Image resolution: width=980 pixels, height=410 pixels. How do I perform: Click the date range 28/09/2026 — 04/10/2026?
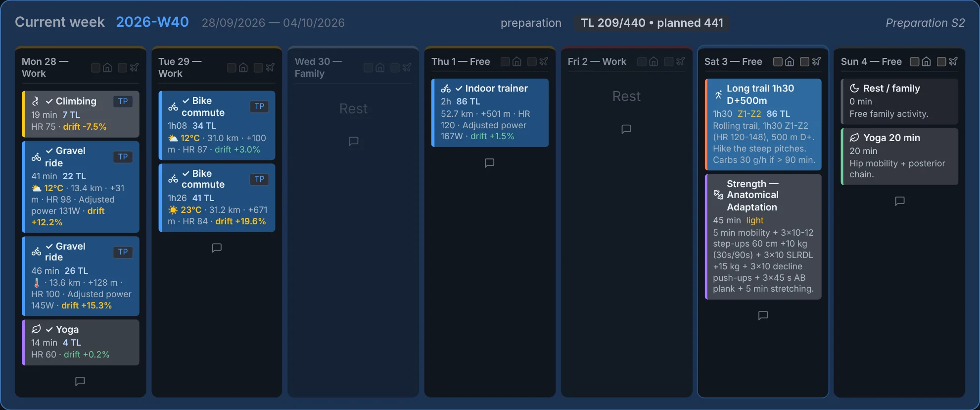(273, 23)
